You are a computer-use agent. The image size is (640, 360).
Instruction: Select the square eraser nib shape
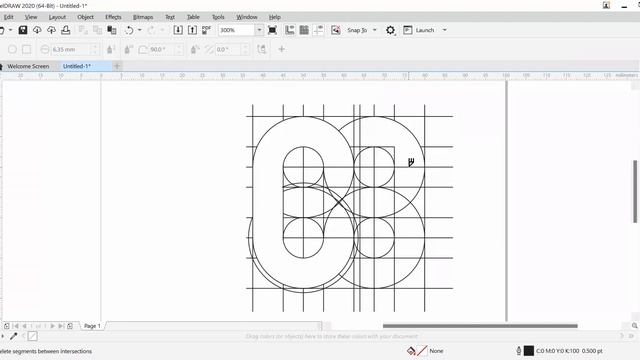point(27,49)
